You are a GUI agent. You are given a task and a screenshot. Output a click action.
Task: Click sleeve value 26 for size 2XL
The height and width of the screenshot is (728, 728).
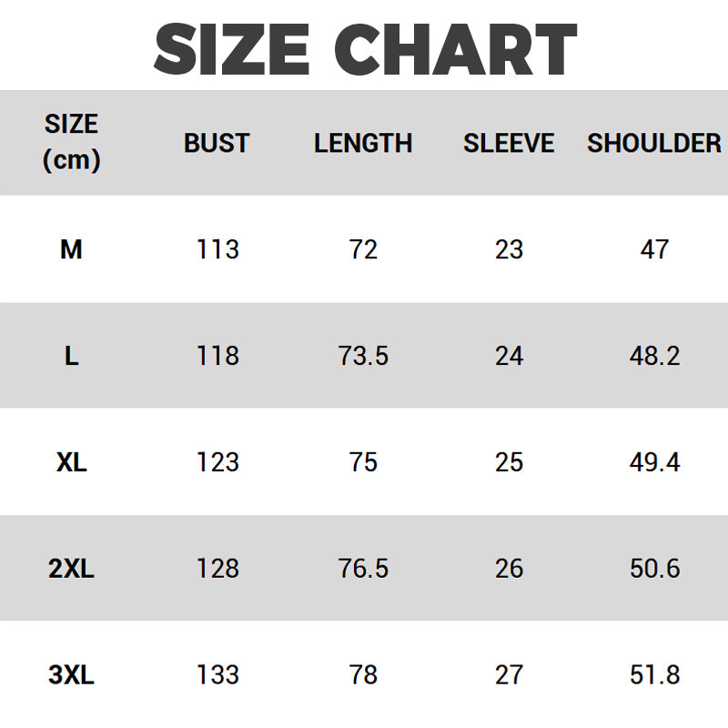pos(509,569)
